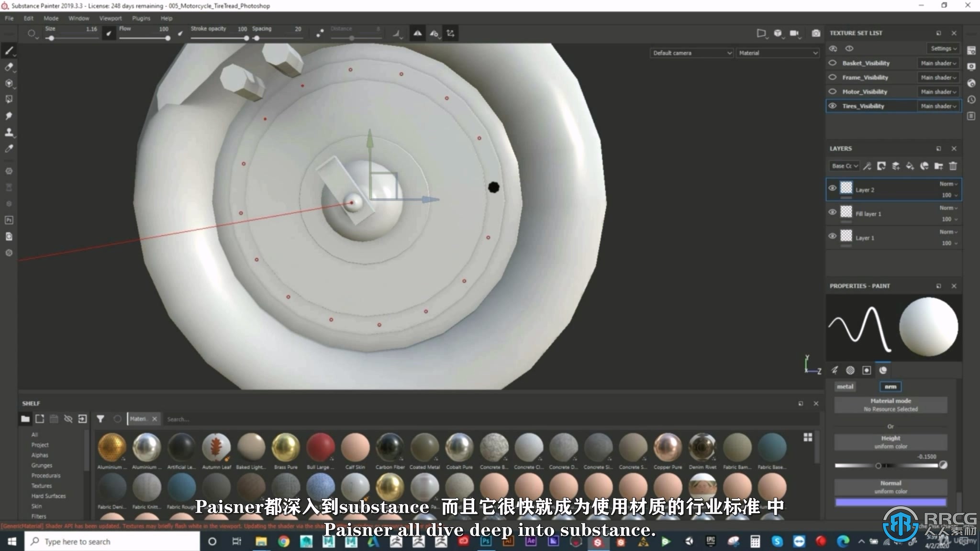980x551 pixels.
Task: Click the camera screenshot icon
Action: 816,33
